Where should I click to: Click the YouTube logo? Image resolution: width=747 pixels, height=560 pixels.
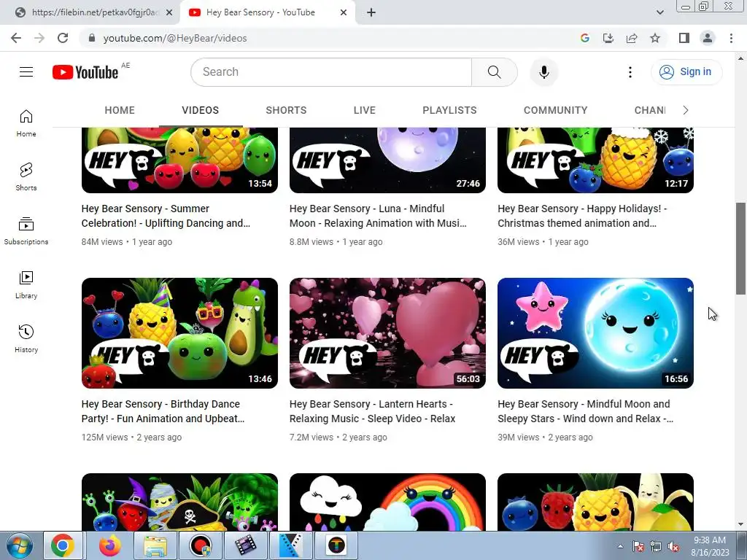click(85, 72)
